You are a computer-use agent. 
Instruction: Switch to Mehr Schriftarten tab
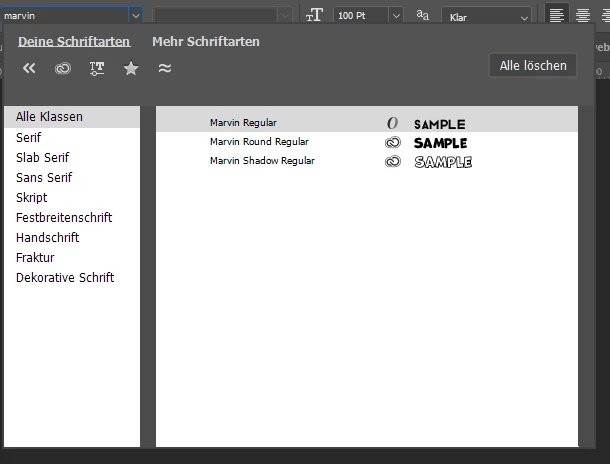click(206, 42)
